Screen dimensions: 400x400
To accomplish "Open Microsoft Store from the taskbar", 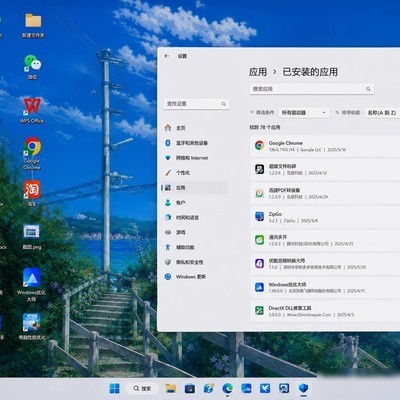I will (x=190, y=388).
